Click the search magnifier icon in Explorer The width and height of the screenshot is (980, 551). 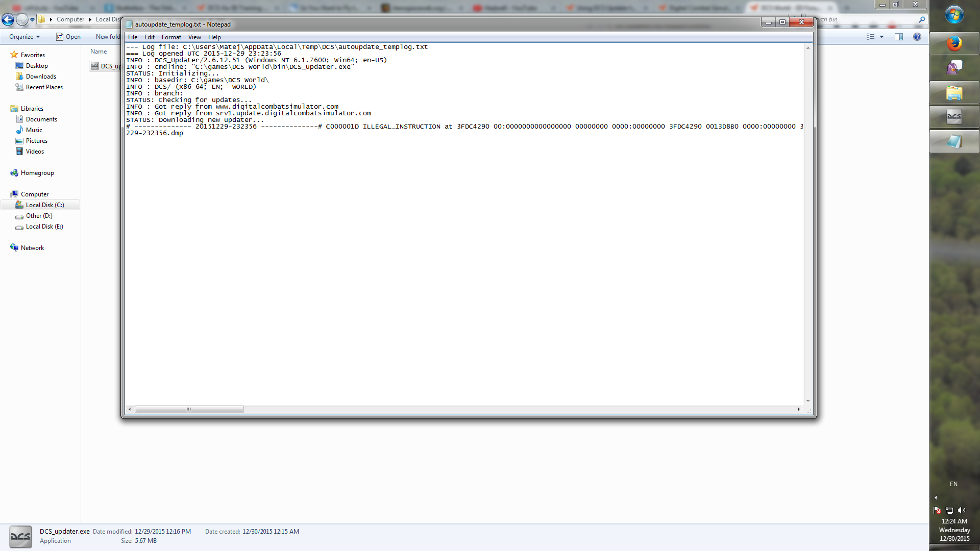click(x=922, y=20)
